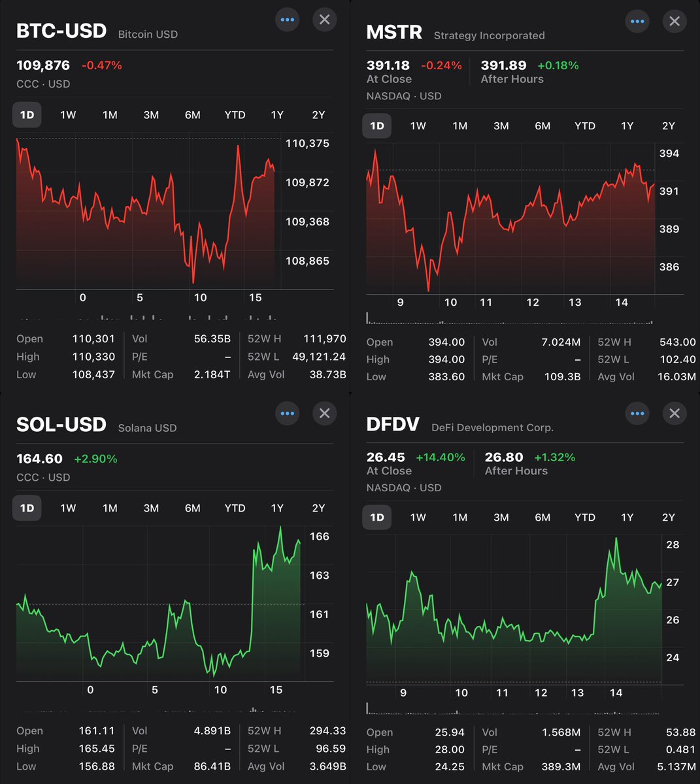Tap MSTR closing price 391.18
Viewport: 700px width, 784px height.
[x=388, y=65]
